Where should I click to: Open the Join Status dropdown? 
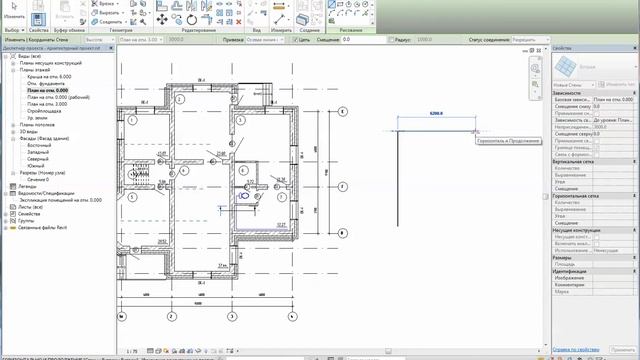531,40
